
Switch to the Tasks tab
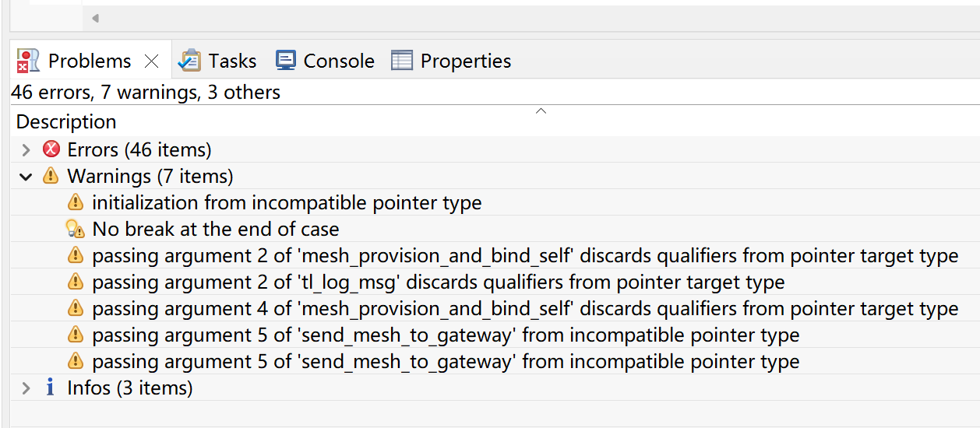coord(217,61)
